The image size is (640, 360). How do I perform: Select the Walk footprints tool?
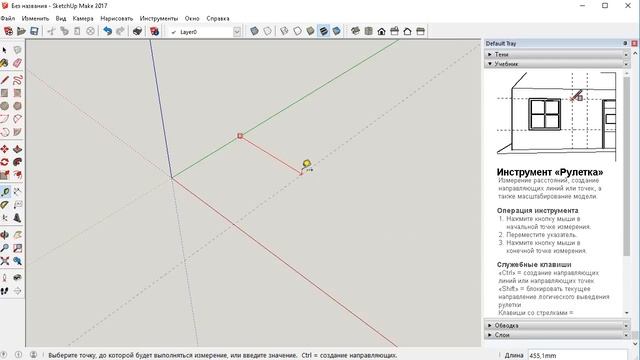(x=4, y=291)
